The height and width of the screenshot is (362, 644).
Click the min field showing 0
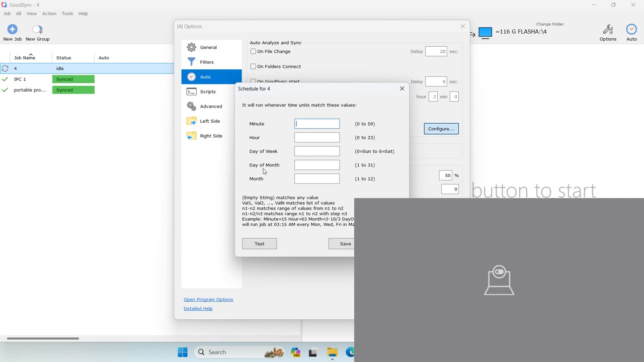pos(454,97)
